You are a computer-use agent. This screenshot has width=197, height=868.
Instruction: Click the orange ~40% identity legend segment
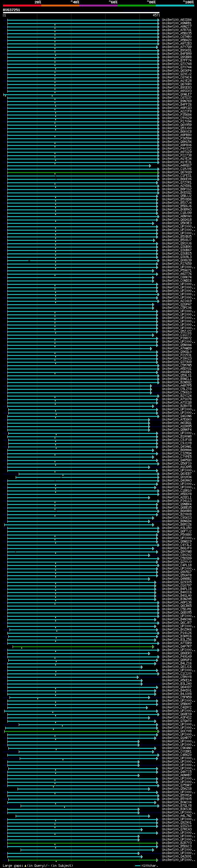[x=60, y=6]
